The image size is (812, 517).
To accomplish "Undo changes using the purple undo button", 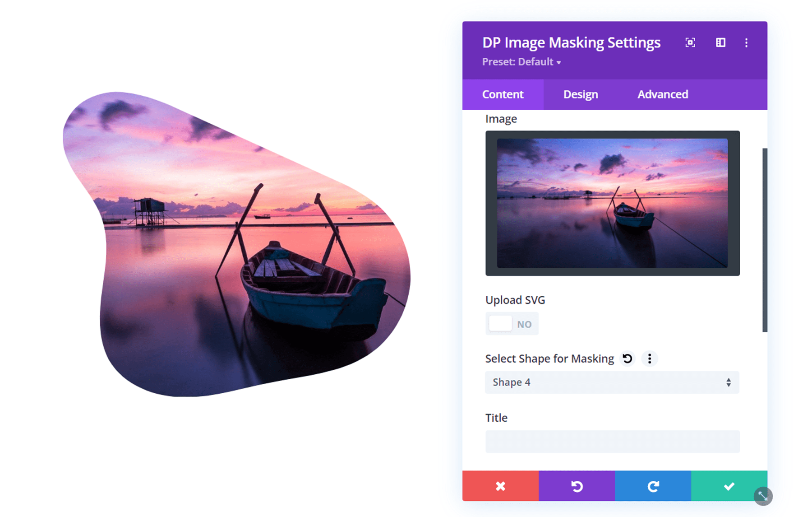I will point(577,486).
